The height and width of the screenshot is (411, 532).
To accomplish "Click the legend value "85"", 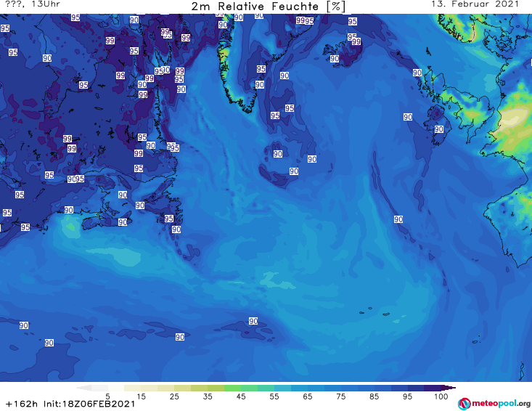I will tap(375, 396).
